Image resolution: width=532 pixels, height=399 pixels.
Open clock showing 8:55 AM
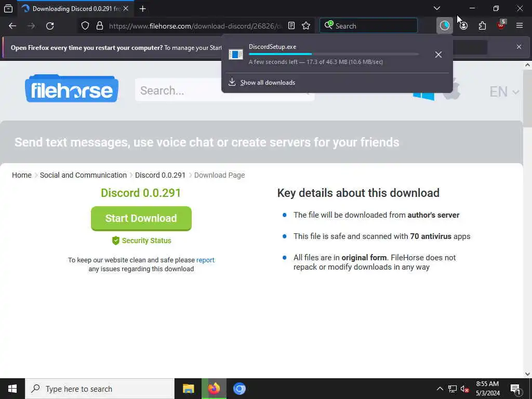[x=487, y=389]
